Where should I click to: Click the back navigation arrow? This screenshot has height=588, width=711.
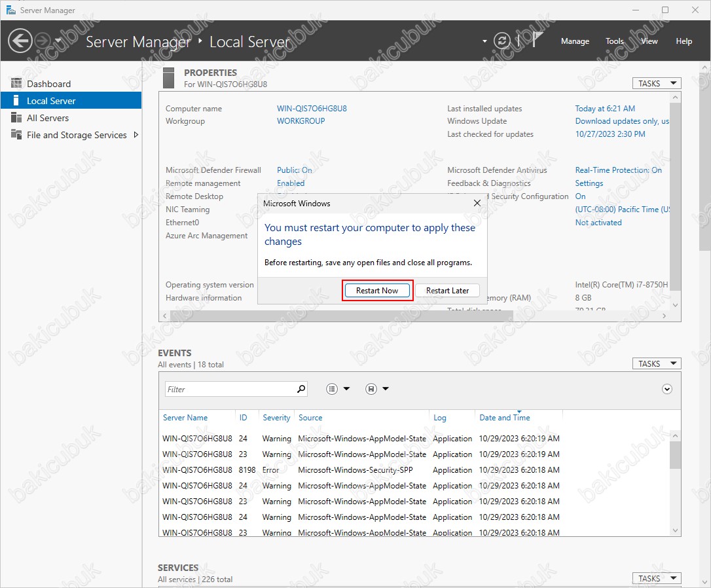(x=20, y=41)
